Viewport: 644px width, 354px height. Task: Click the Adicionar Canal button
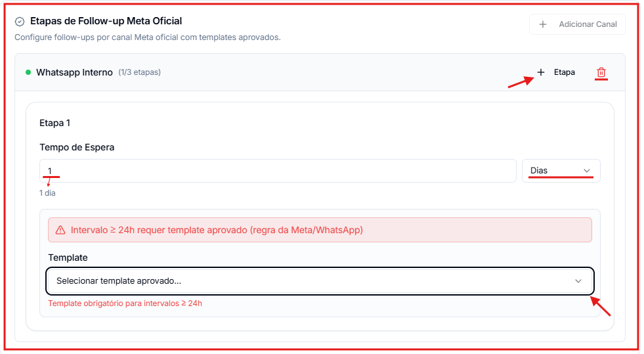click(577, 24)
